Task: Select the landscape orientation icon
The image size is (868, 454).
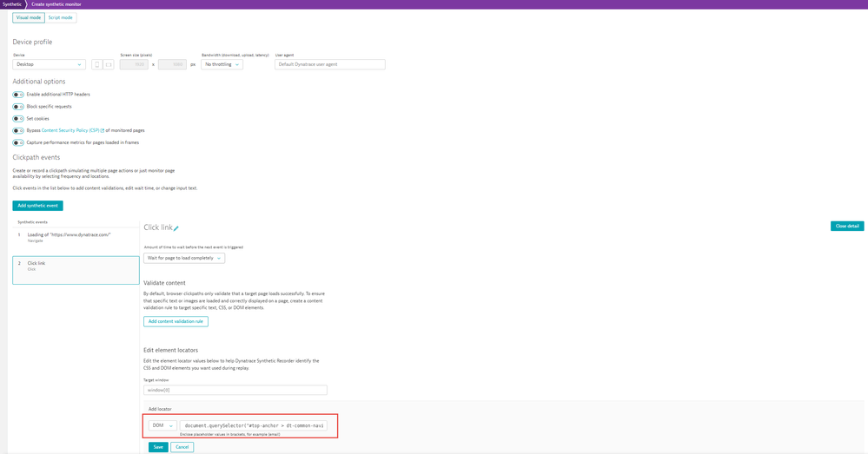Action: point(109,64)
